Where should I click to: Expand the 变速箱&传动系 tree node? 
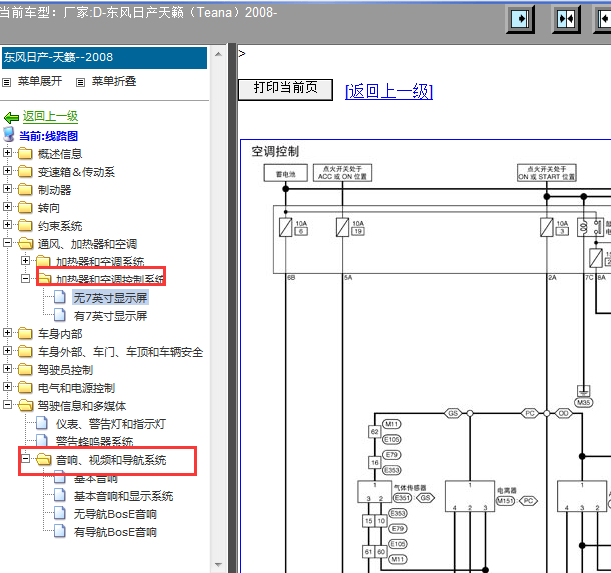tap(7, 170)
